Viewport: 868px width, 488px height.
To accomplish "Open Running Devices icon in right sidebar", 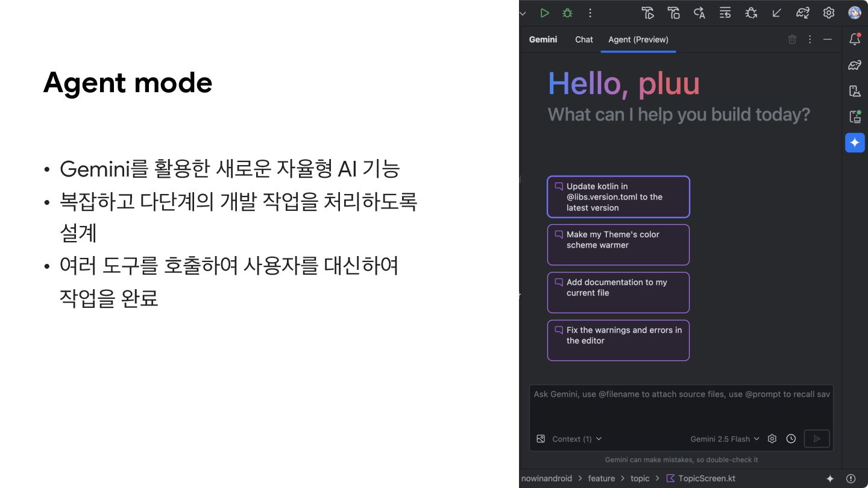I will point(855,116).
